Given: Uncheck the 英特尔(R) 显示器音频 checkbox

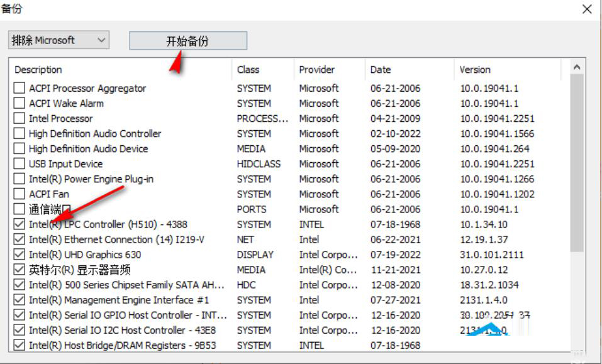Looking at the screenshot, I should [20, 270].
